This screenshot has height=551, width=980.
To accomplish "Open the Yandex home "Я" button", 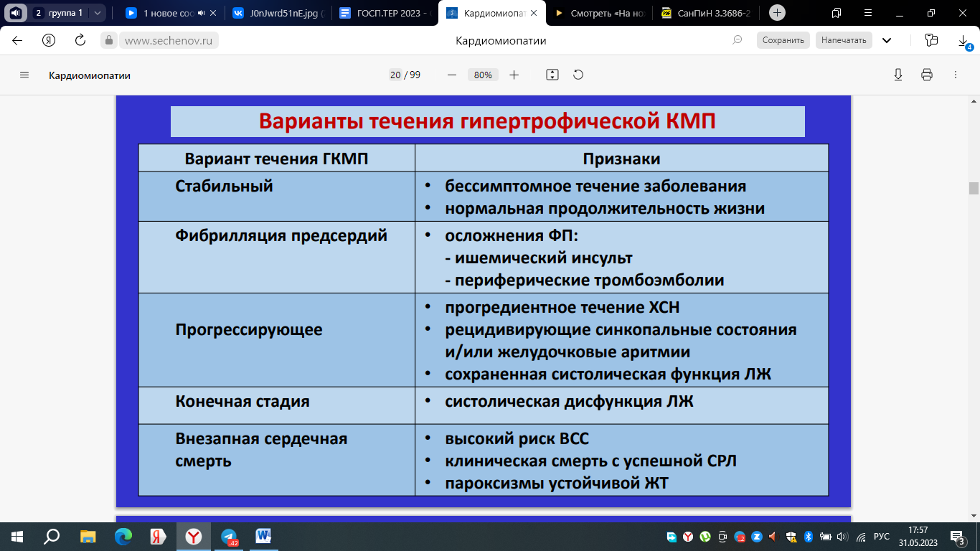I will point(49,40).
